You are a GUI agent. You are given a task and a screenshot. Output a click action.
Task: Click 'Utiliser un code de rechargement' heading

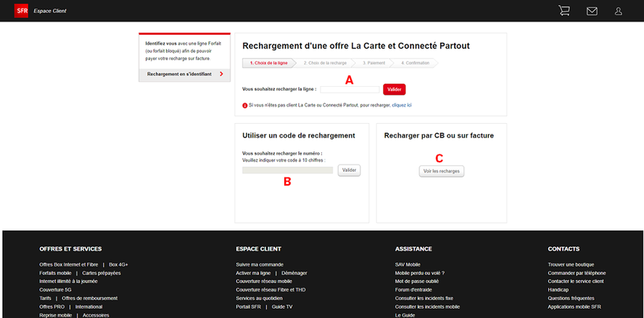(x=299, y=135)
